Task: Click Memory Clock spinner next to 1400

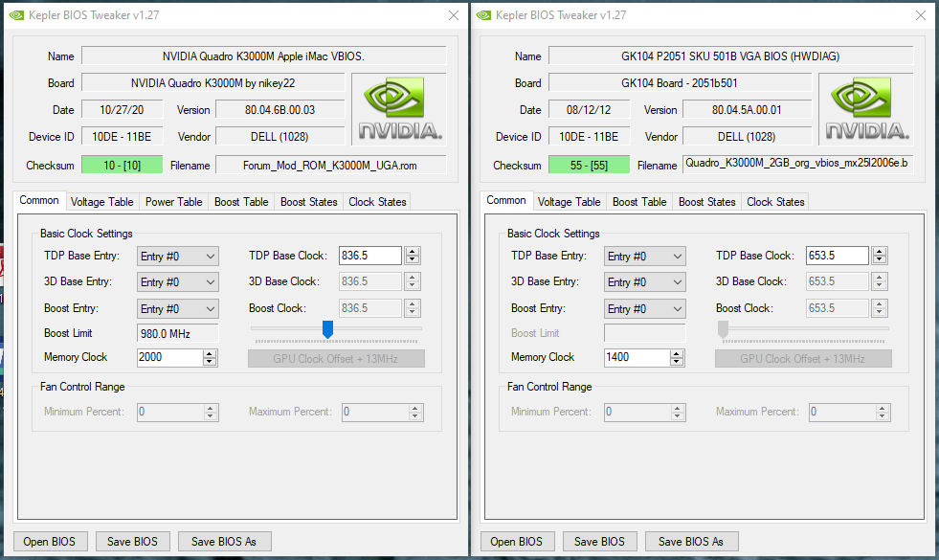Action: point(677,358)
